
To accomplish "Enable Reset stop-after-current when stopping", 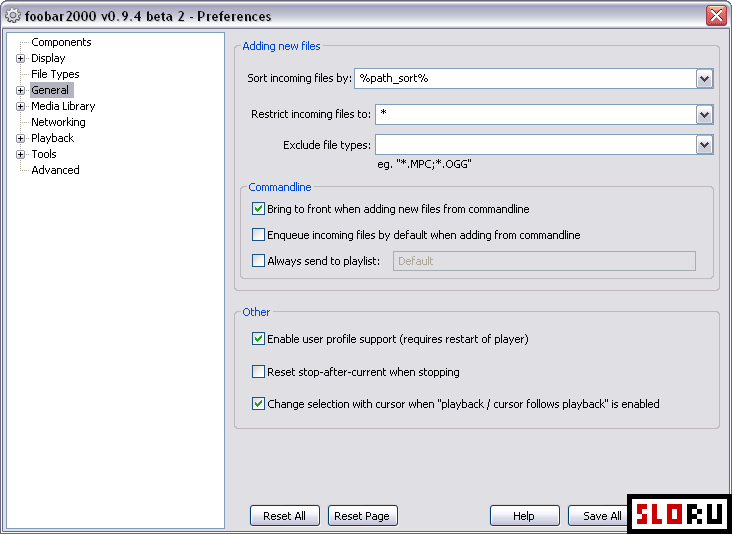I will 258,372.
